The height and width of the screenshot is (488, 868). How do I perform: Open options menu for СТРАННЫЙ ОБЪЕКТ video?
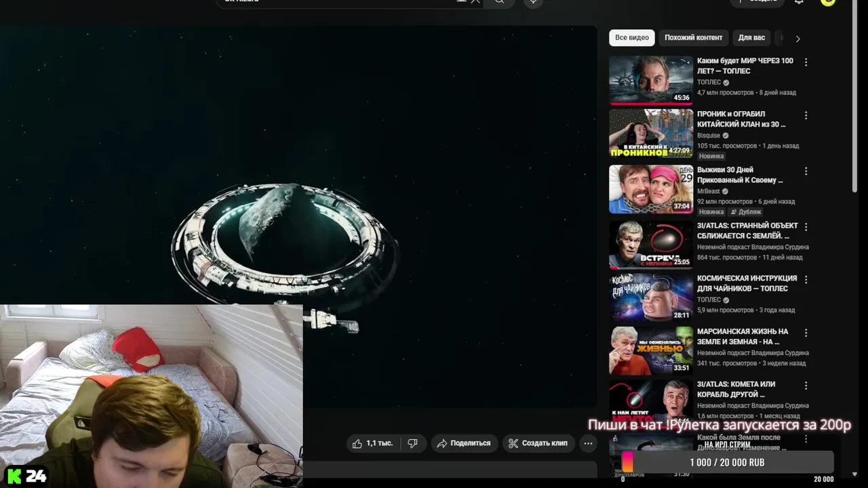coord(806,226)
